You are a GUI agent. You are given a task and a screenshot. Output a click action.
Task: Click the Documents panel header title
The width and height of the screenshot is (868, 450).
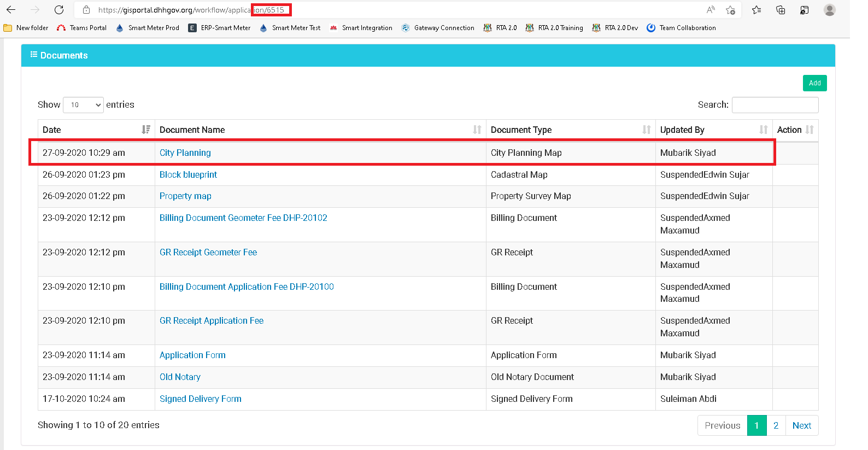64,55
